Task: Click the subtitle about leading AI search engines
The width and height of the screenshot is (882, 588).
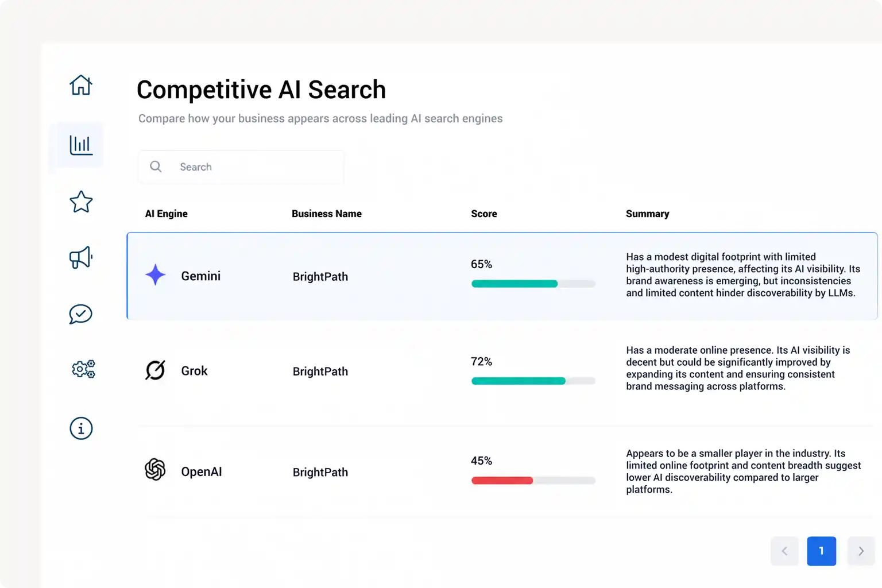Action: [320, 118]
